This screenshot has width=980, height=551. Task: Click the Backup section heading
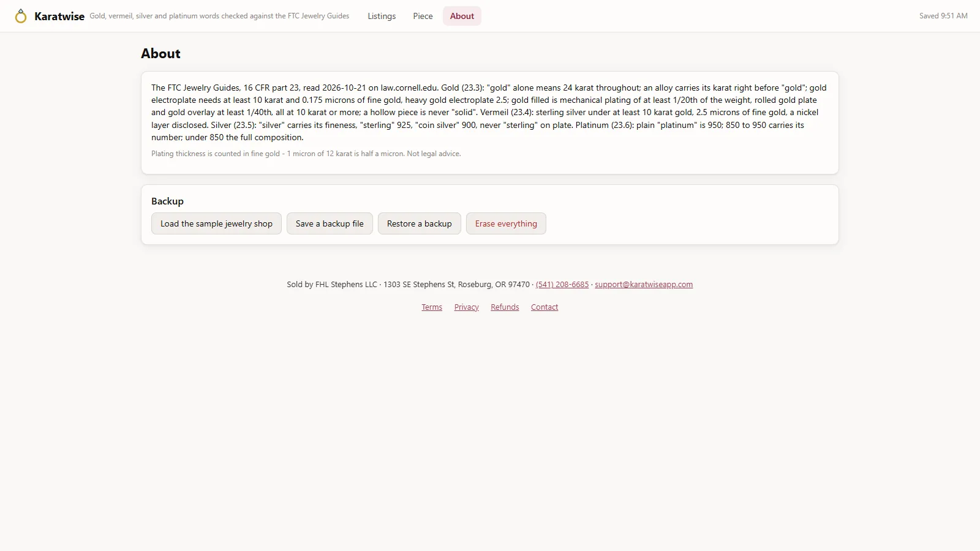coord(167,201)
